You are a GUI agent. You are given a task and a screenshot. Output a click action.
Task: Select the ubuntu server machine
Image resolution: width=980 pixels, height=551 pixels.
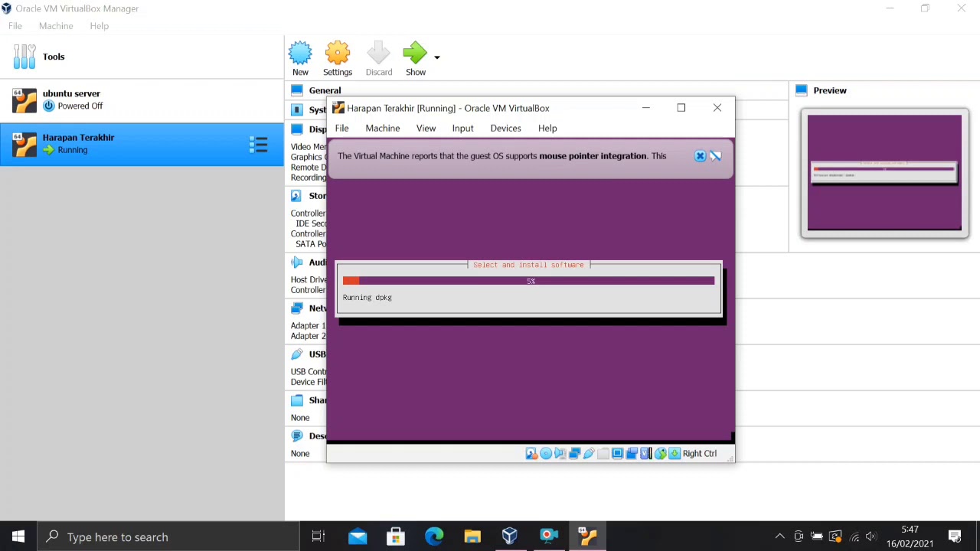142,99
